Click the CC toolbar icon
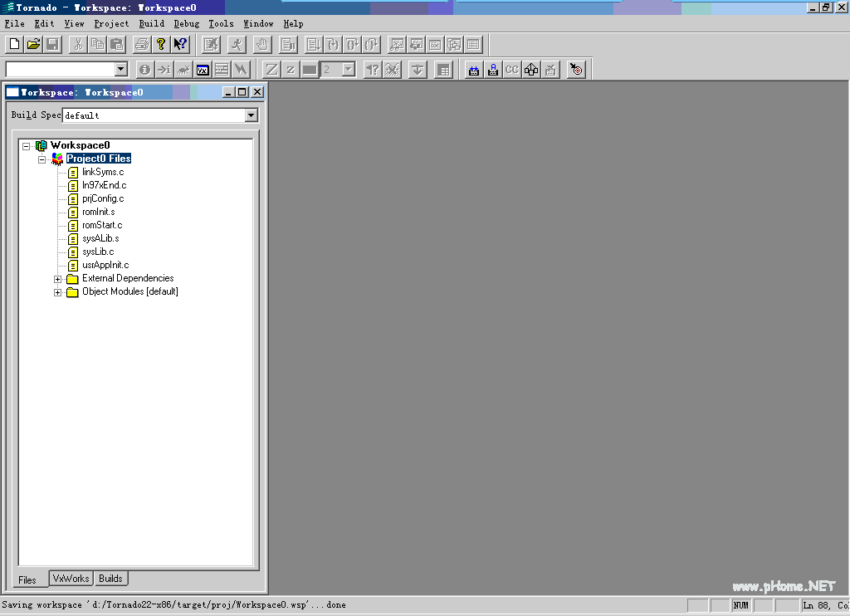Image resolution: width=850 pixels, height=616 pixels. pos(511,70)
